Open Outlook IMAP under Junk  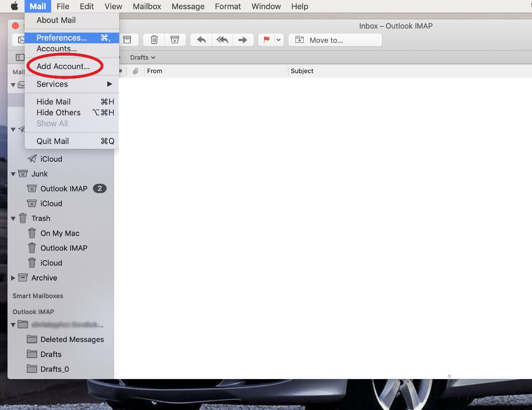tap(64, 189)
